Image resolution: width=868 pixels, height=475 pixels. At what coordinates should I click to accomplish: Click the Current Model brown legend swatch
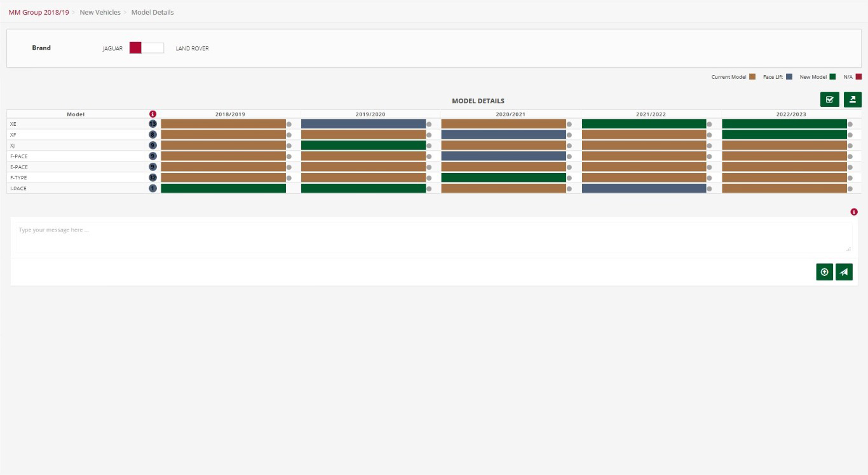point(752,77)
